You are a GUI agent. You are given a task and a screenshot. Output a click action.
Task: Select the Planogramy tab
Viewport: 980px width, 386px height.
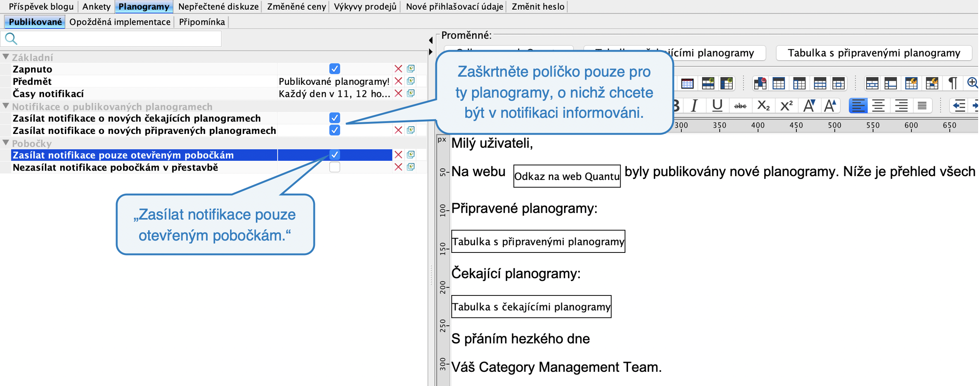tap(144, 6)
